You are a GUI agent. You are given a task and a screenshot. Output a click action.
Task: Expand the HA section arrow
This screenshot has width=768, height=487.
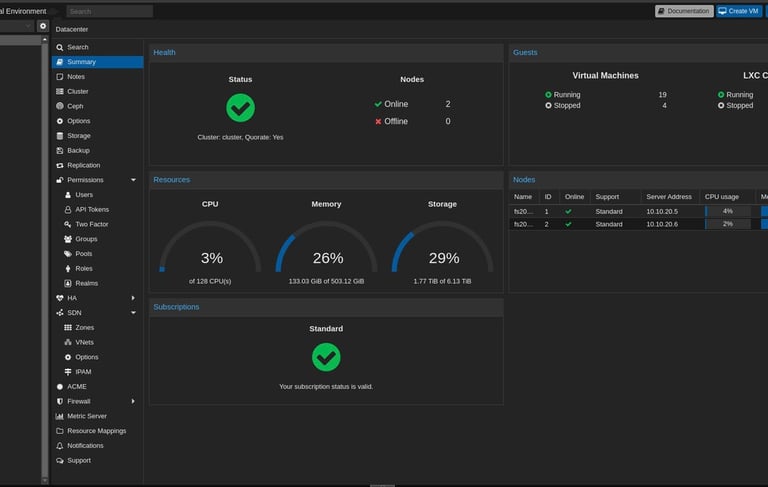[x=133, y=298]
